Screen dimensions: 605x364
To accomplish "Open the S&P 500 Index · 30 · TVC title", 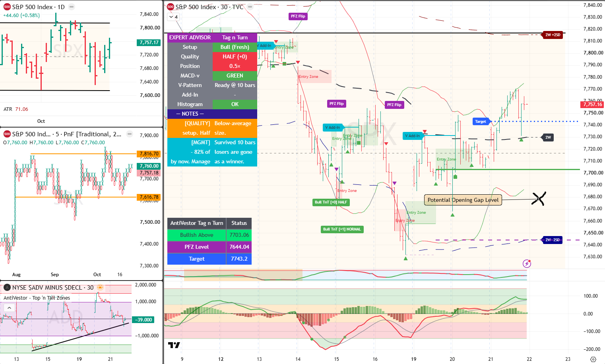I will (209, 7).
